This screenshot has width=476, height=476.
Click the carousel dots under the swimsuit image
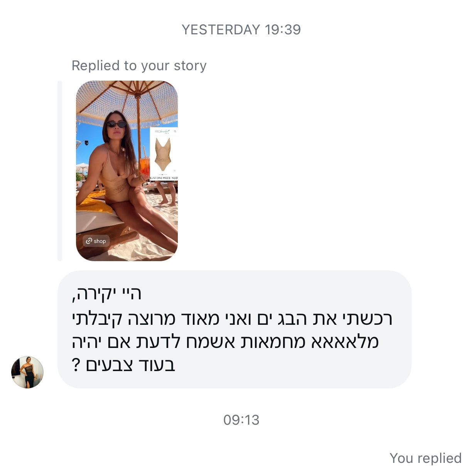point(162,174)
